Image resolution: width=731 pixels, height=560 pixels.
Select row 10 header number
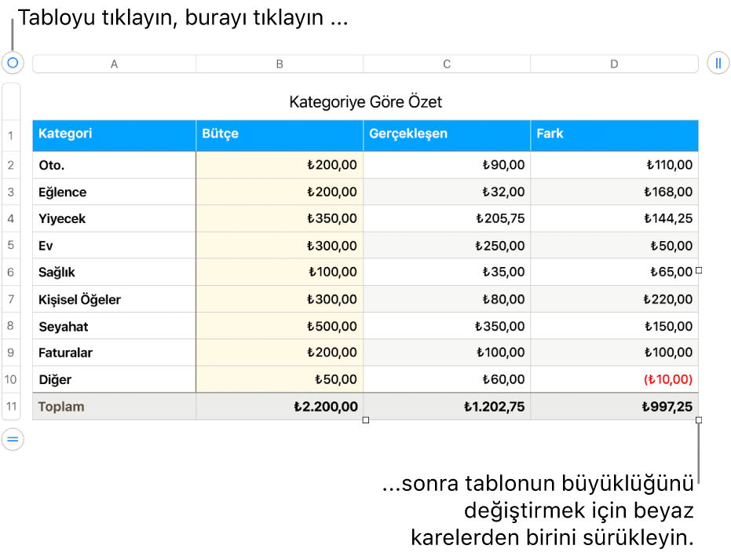(11, 379)
